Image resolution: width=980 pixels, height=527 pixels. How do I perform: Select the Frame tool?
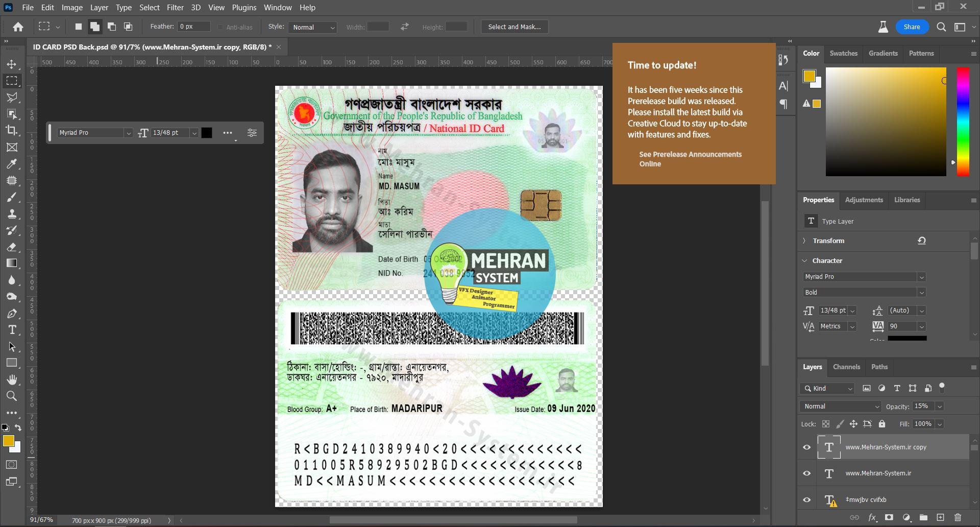pyautogui.click(x=12, y=147)
